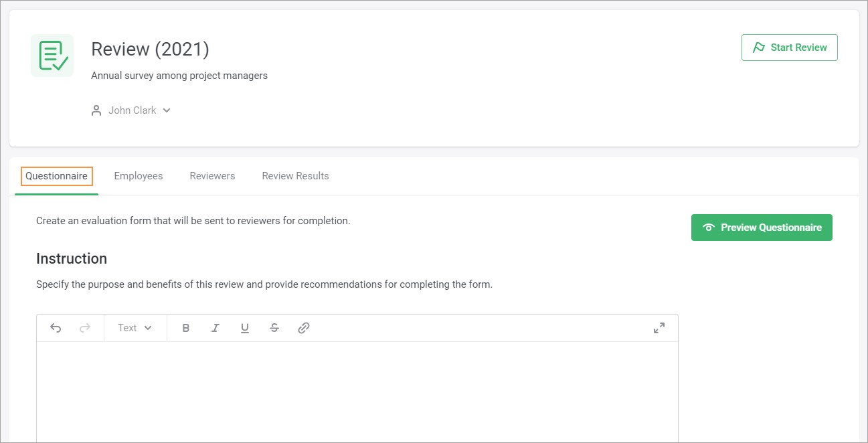Insert a hyperlink using link icon

coord(304,328)
